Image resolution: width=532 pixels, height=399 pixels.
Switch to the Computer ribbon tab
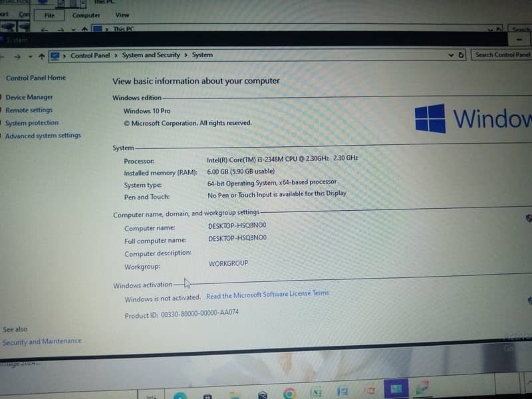click(86, 15)
